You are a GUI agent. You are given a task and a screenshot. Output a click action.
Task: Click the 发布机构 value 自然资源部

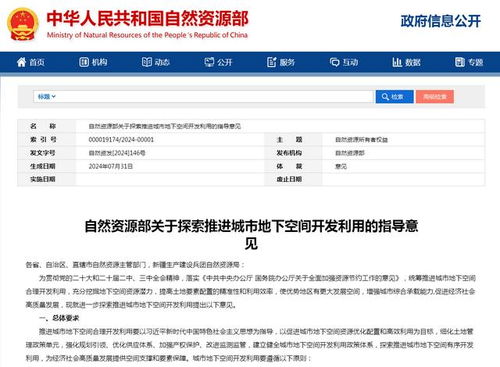[x=350, y=153]
